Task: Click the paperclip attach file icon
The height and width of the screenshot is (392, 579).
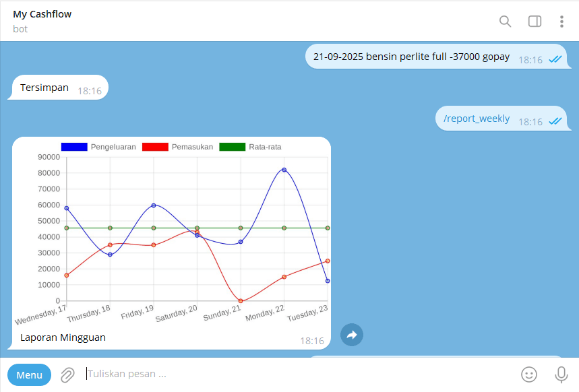Action: [67, 374]
